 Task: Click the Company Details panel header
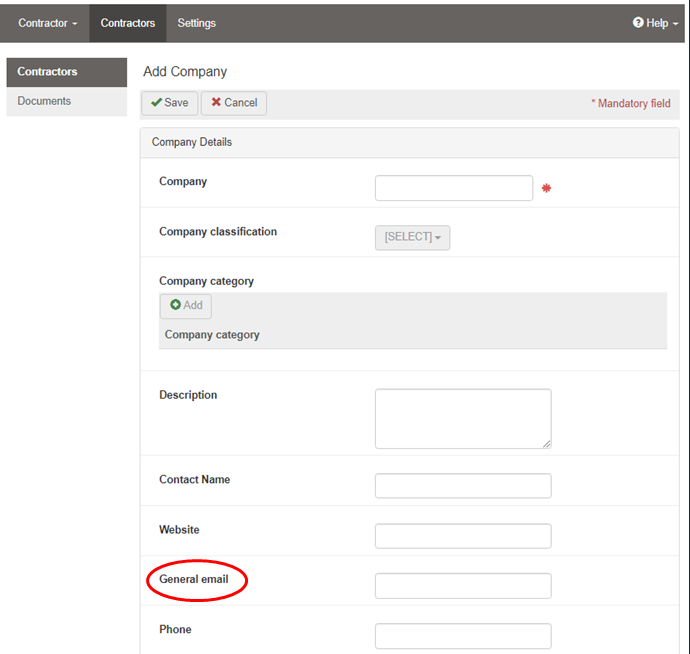click(x=409, y=142)
